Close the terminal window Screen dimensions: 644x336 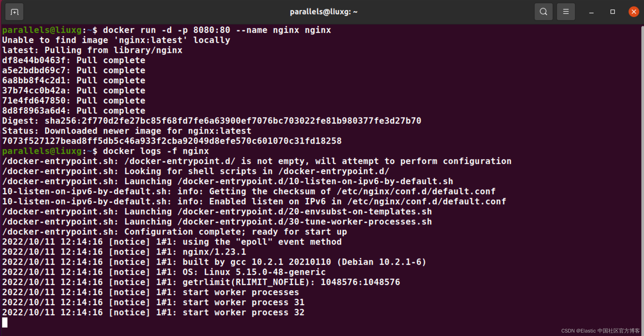click(x=634, y=12)
